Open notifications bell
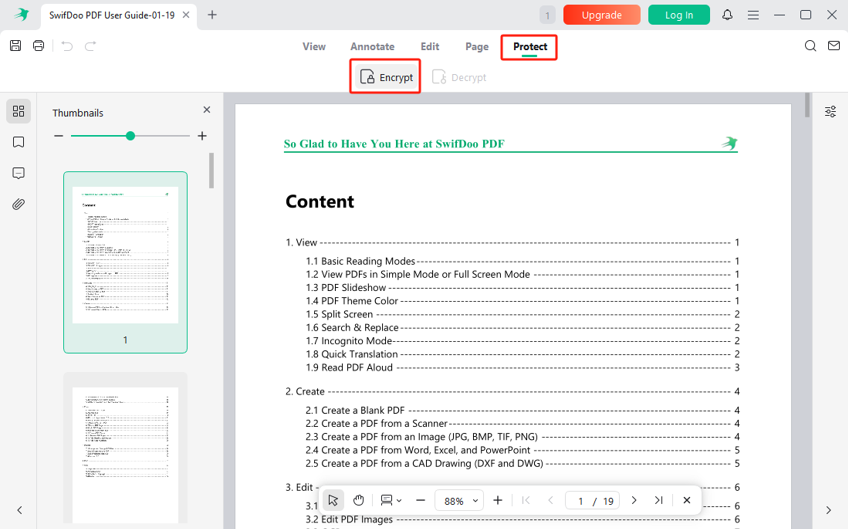 [x=727, y=15]
